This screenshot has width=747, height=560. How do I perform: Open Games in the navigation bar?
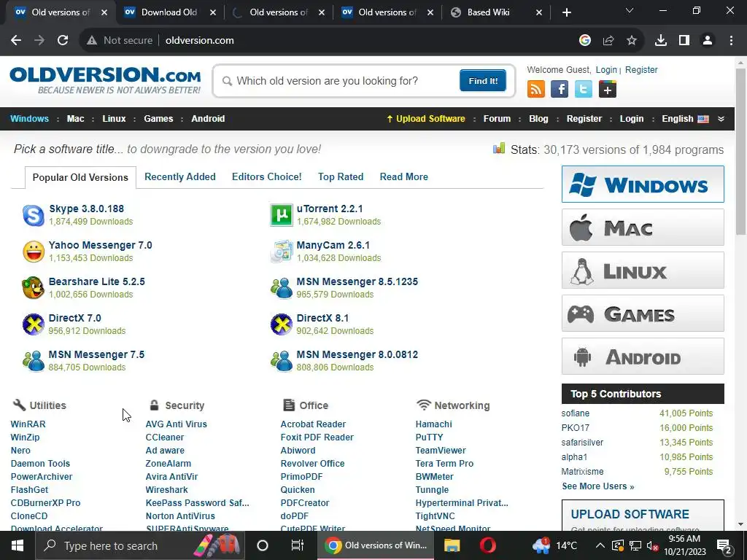point(158,119)
